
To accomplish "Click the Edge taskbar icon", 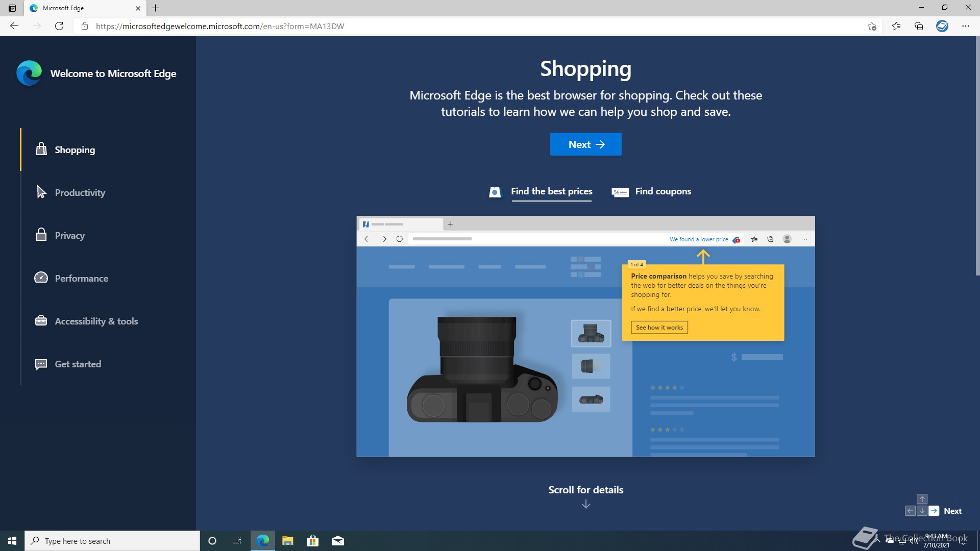I will click(x=263, y=541).
